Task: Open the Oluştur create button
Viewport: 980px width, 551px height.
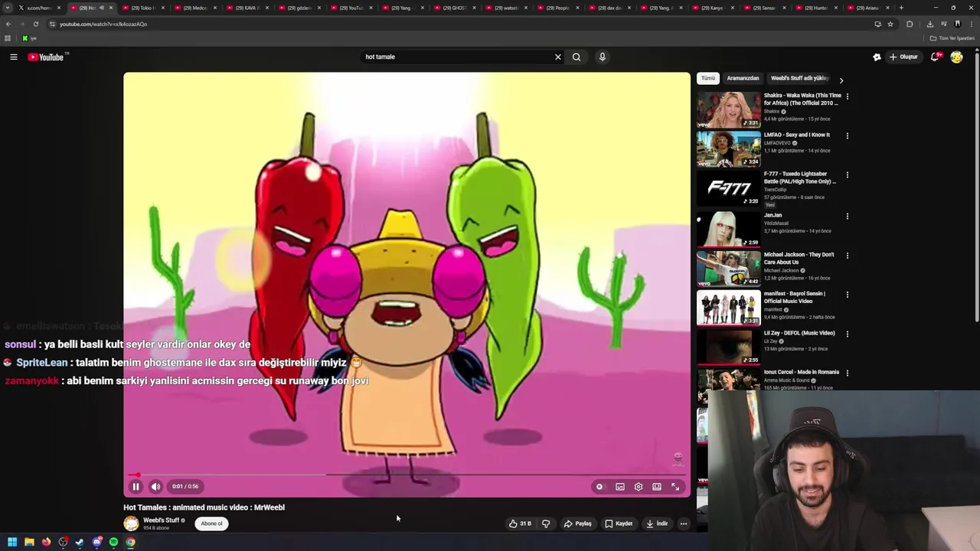Action: click(903, 57)
